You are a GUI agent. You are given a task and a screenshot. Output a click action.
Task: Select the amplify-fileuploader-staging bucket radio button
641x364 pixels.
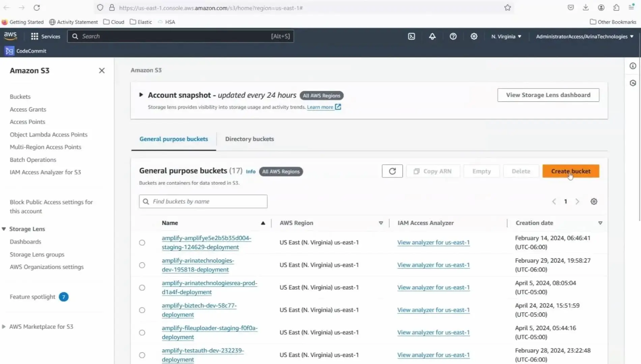pyautogui.click(x=142, y=333)
